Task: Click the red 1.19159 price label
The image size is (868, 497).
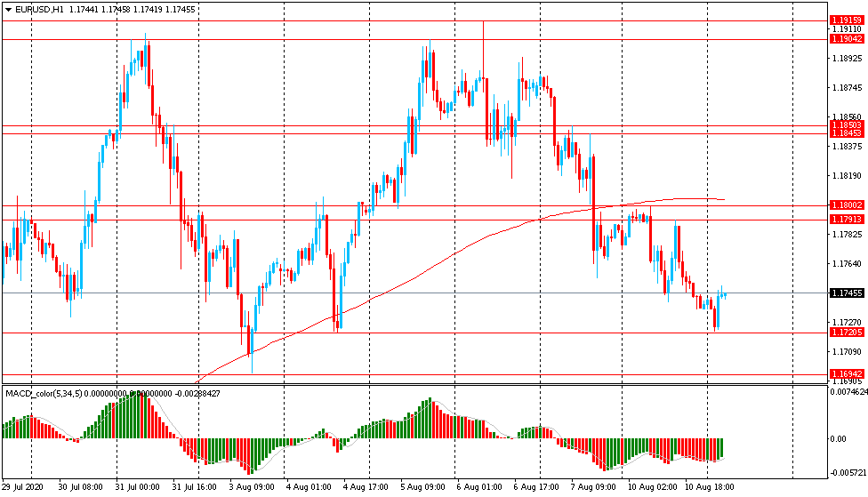Action: click(847, 20)
